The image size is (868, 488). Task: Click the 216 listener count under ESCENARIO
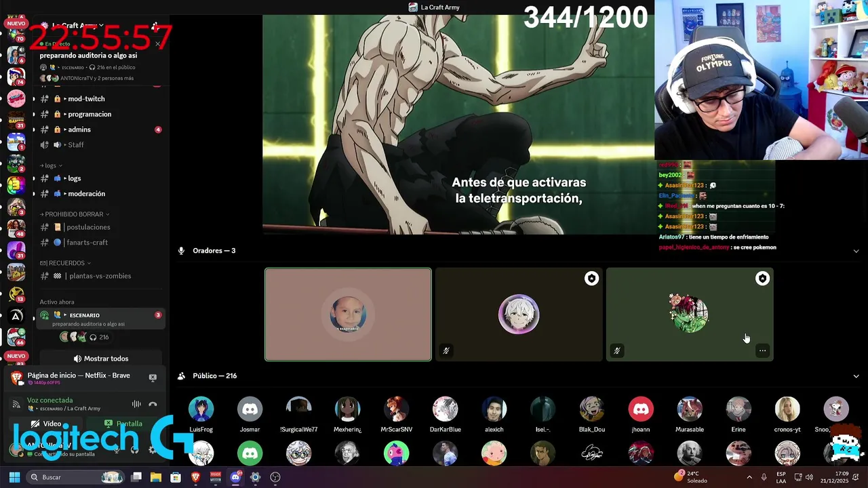point(99,337)
